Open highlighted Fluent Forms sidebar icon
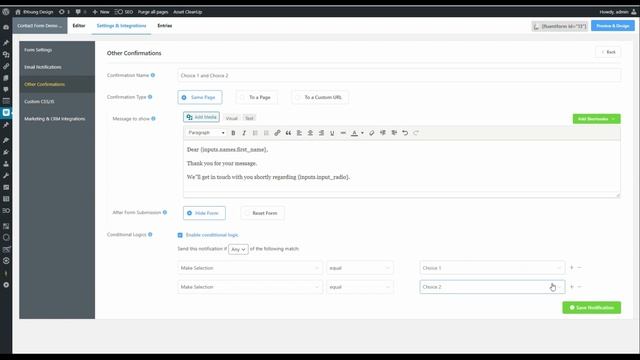The height and width of the screenshot is (360, 640). tap(6, 113)
